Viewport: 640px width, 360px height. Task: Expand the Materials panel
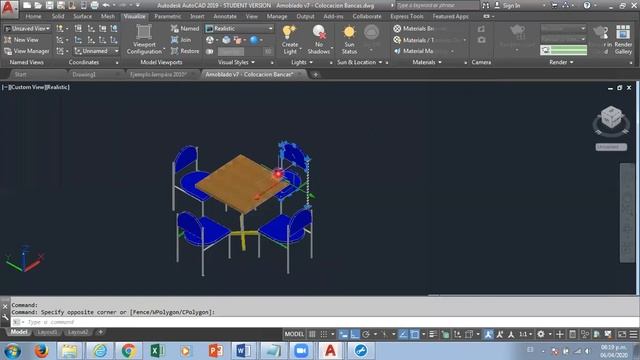(427, 62)
